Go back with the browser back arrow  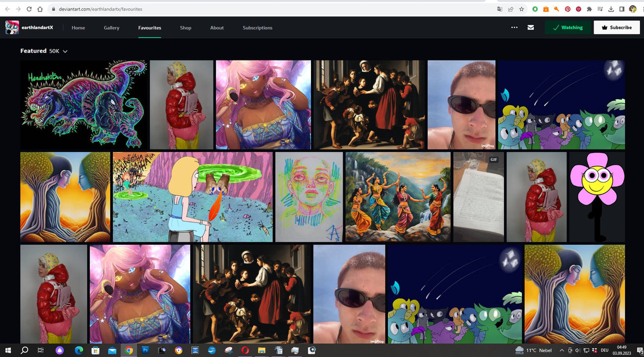click(x=7, y=9)
